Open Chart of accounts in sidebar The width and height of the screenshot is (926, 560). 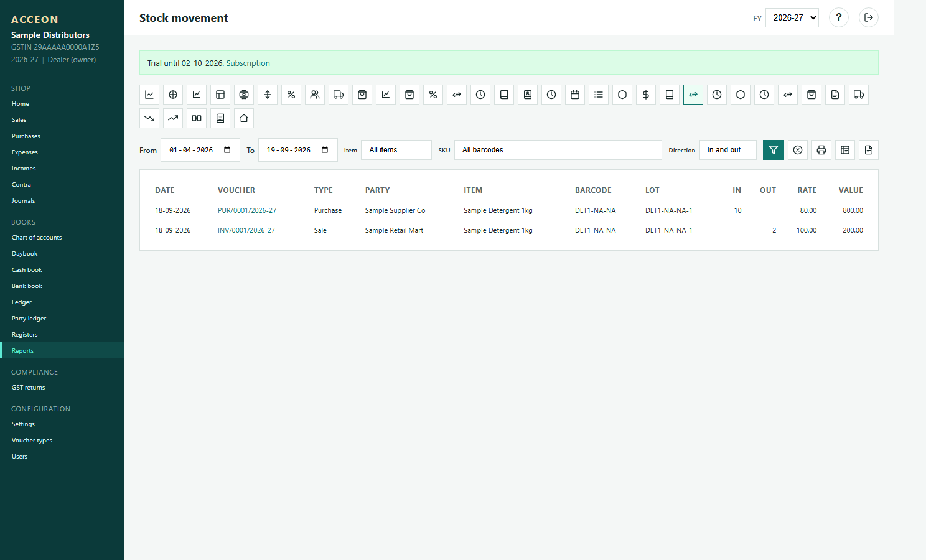pyautogui.click(x=62, y=237)
